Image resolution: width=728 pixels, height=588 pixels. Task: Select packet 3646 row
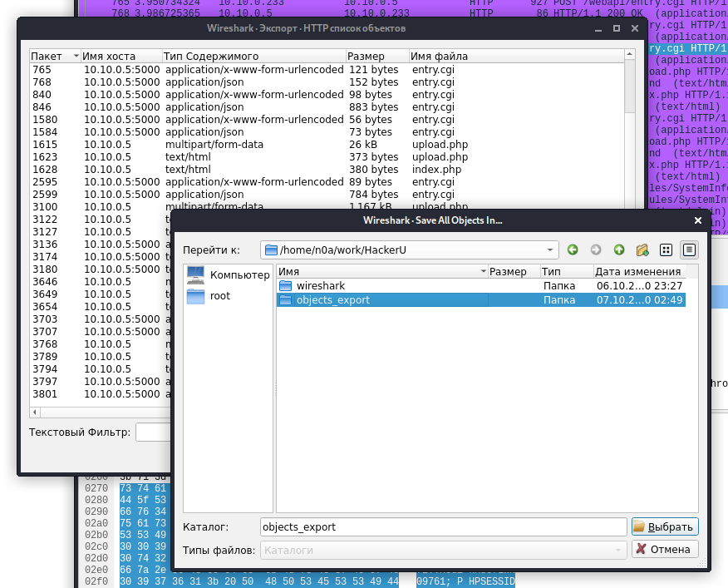pos(101,282)
